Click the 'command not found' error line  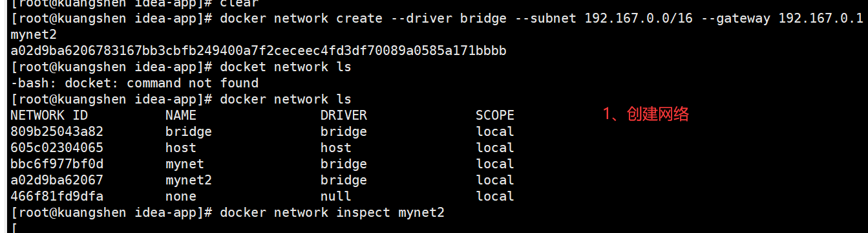pos(134,83)
